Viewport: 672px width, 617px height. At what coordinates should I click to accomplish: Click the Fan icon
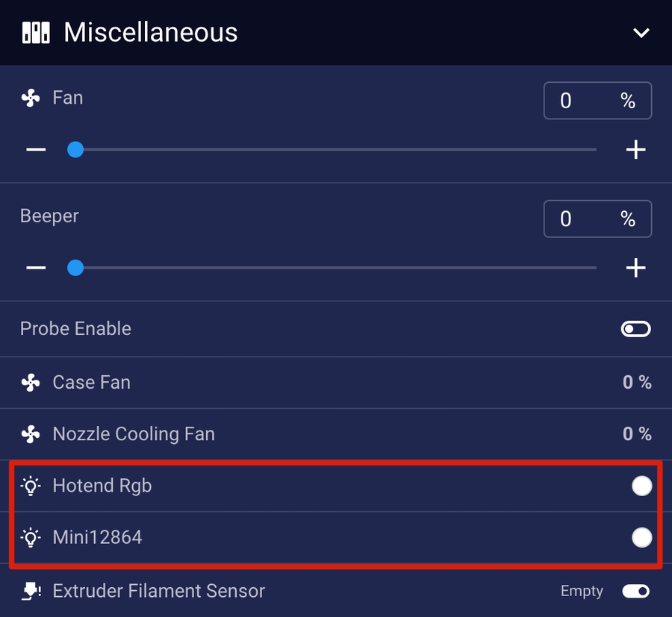31,98
